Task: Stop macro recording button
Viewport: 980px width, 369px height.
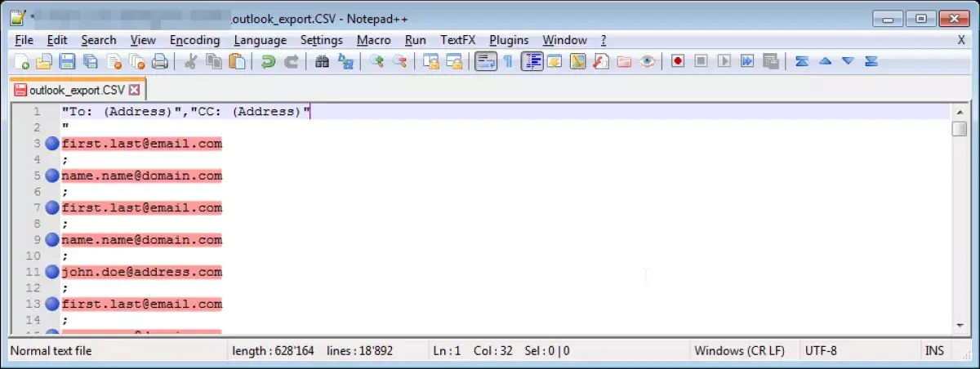Action: [x=701, y=61]
